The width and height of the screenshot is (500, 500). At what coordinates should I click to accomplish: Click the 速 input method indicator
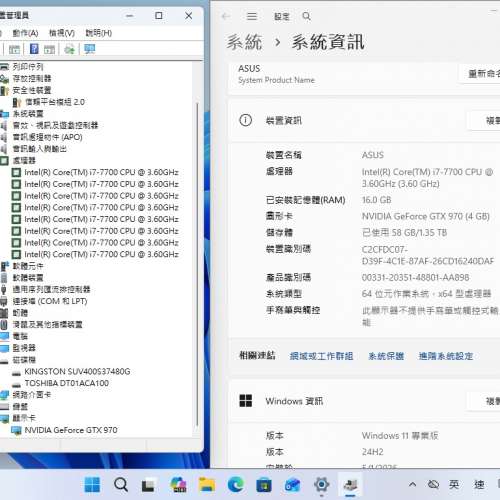point(479,484)
